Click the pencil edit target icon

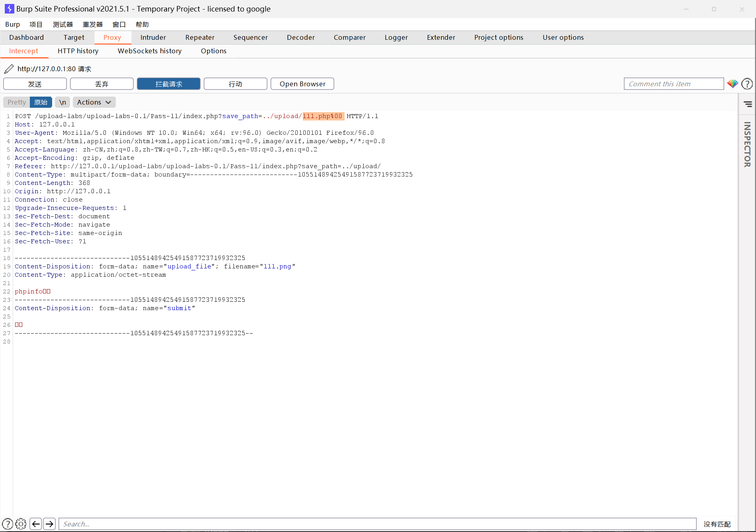click(9, 69)
